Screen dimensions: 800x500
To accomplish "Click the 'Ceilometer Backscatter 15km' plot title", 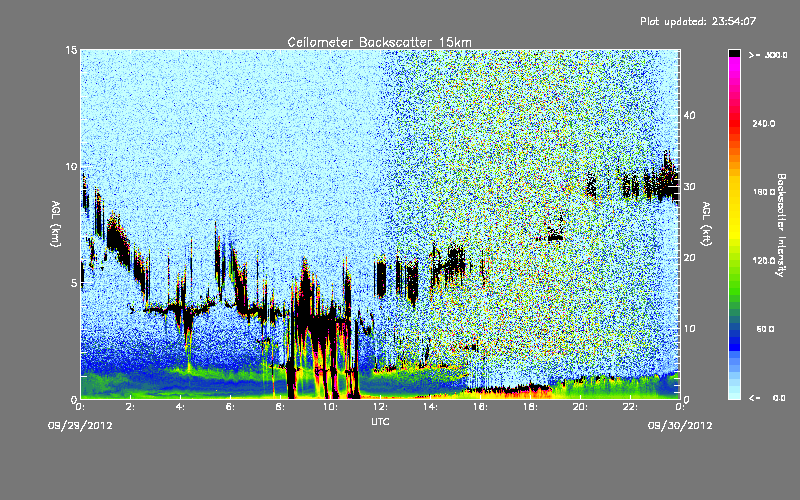I will [x=379, y=42].
